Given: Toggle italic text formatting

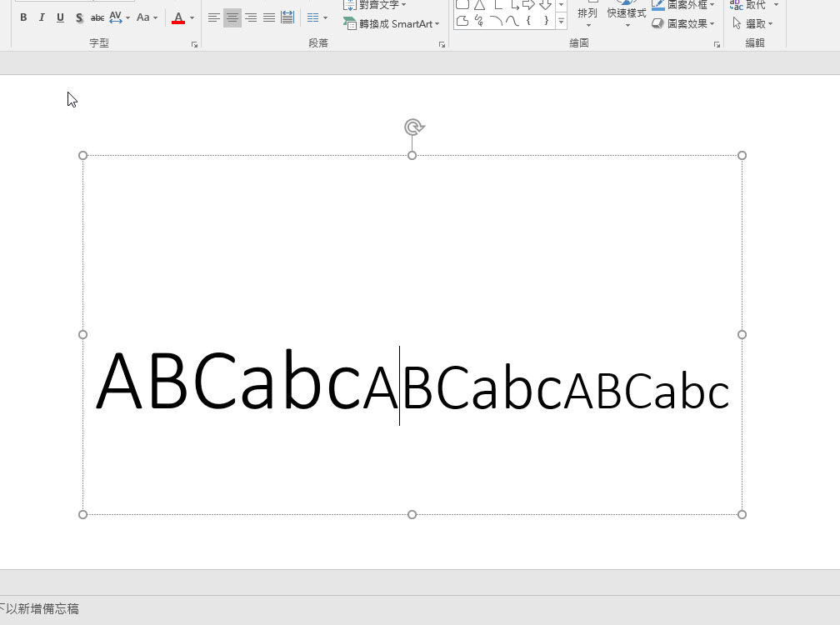Looking at the screenshot, I should click(x=42, y=17).
